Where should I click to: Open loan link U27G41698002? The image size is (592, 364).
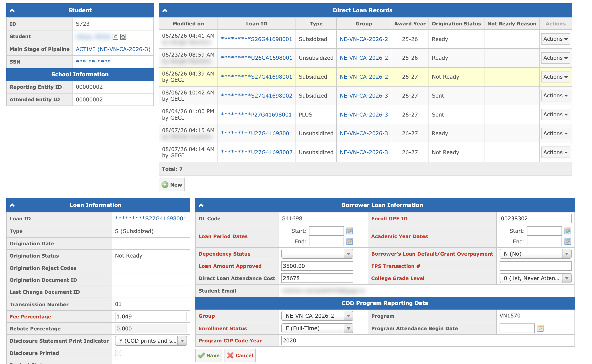click(256, 153)
